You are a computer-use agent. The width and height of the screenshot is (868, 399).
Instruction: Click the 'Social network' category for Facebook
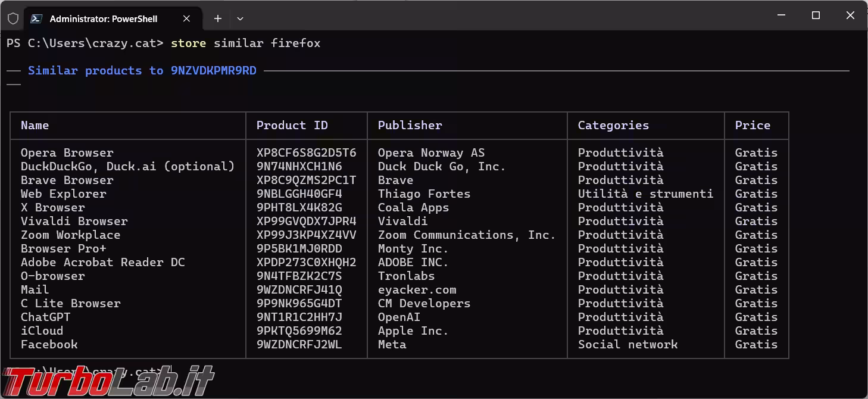click(627, 344)
